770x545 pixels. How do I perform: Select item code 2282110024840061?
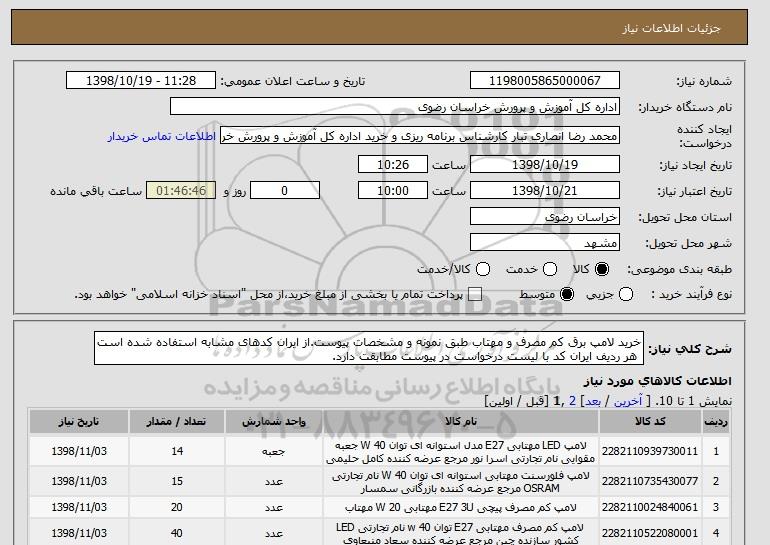tap(650, 507)
